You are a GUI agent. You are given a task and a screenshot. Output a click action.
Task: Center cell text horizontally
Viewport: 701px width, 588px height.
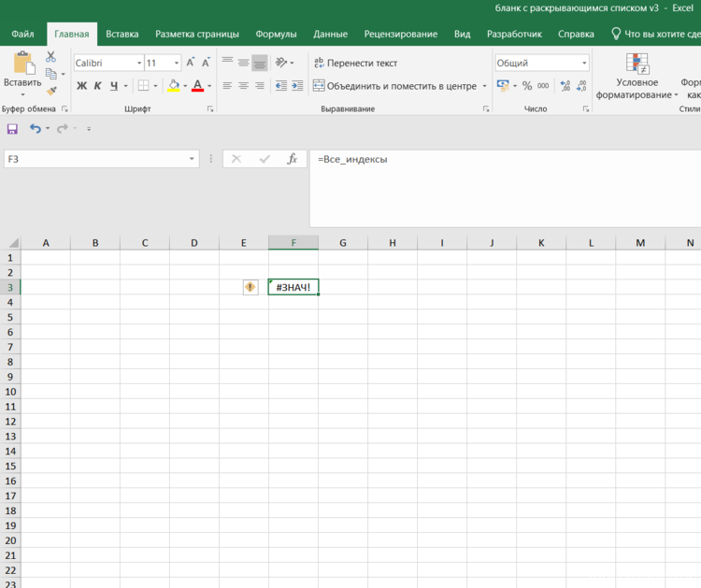pyautogui.click(x=243, y=85)
